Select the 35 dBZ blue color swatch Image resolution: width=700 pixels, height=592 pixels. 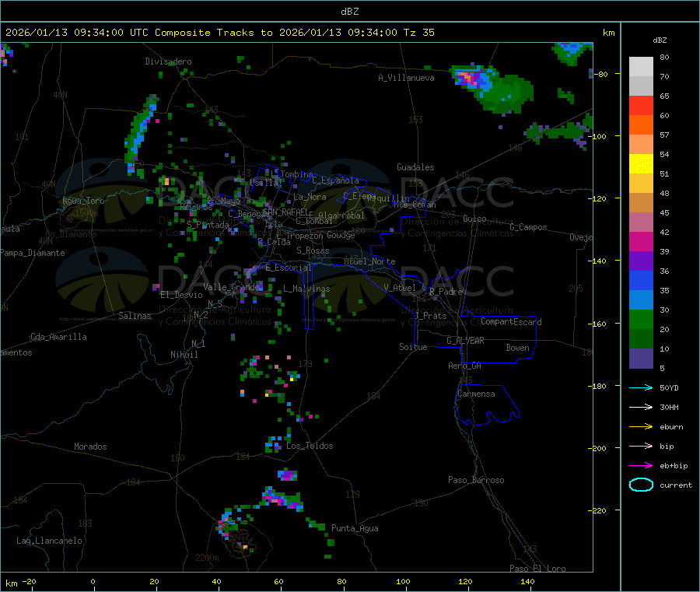point(641,280)
